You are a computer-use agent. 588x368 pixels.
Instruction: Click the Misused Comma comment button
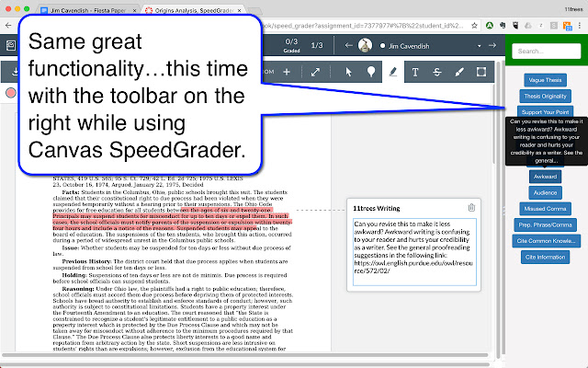[545, 209]
